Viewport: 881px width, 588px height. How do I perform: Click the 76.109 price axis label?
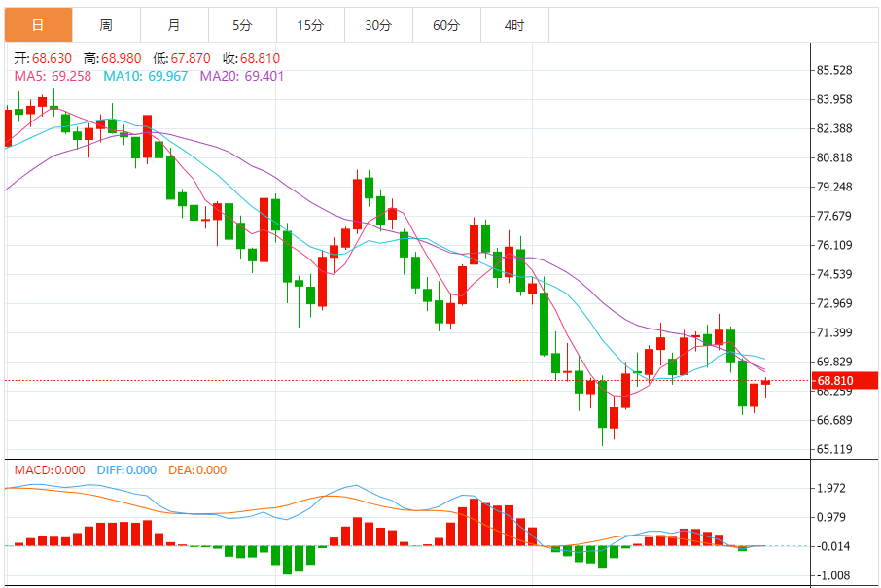[834, 246]
